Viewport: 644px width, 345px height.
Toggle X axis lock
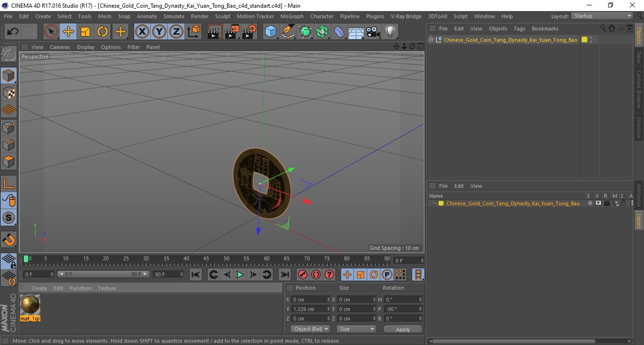point(142,32)
